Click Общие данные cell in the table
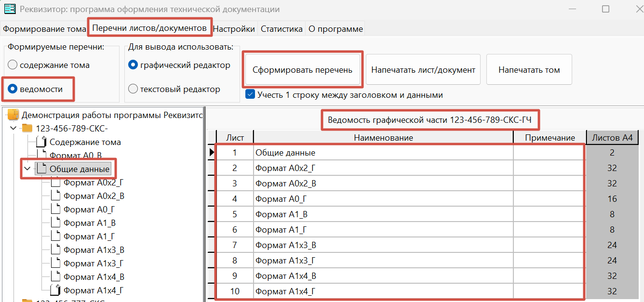 point(384,153)
